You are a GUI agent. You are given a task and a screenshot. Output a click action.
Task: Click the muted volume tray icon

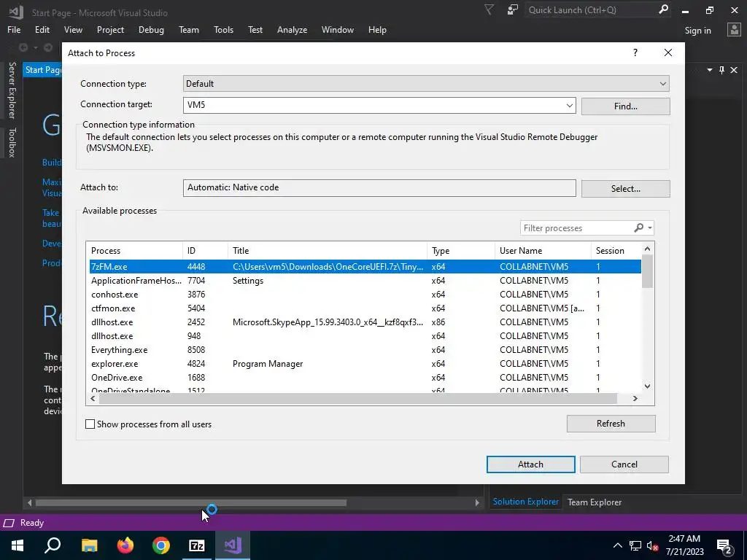pos(653,545)
